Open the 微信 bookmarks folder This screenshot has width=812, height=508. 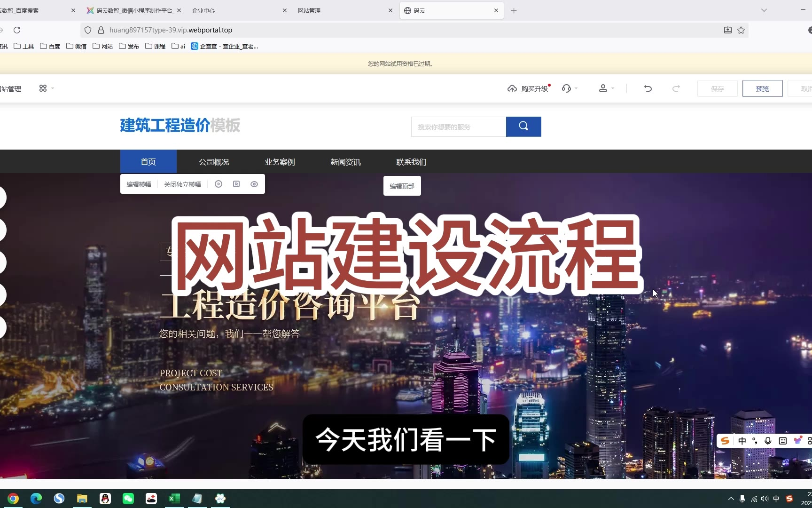point(76,46)
